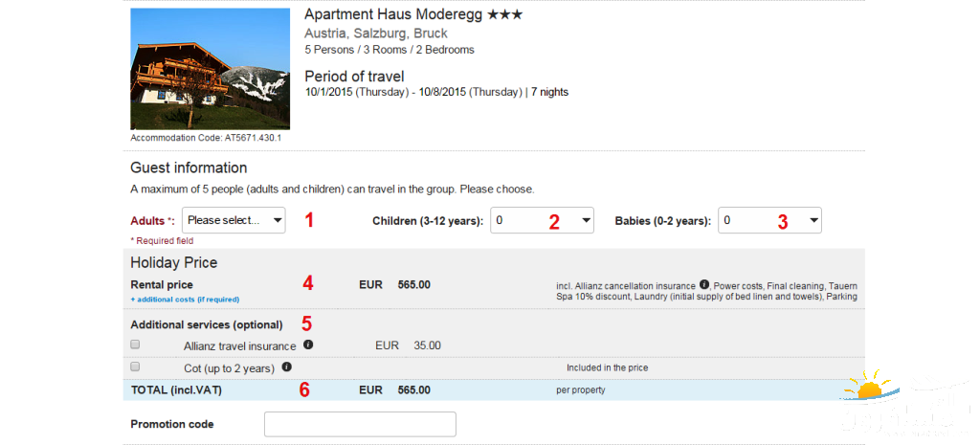Open the Babies (0-2 years) dropdown

(x=770, y=220)
